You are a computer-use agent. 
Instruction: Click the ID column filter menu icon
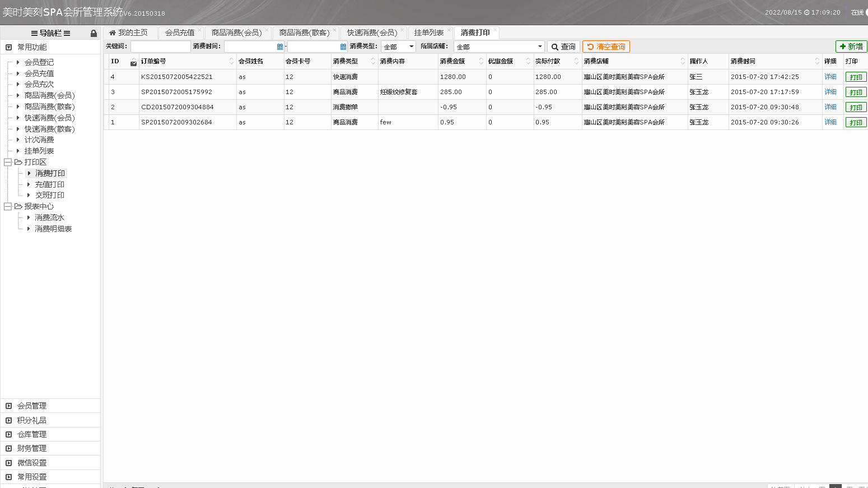pos(133,63)
